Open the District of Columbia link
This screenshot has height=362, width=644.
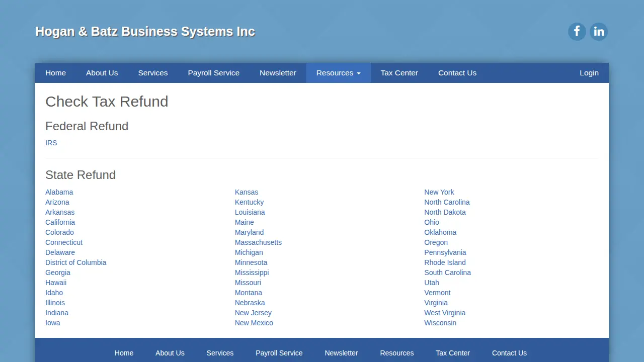[76, 262]
